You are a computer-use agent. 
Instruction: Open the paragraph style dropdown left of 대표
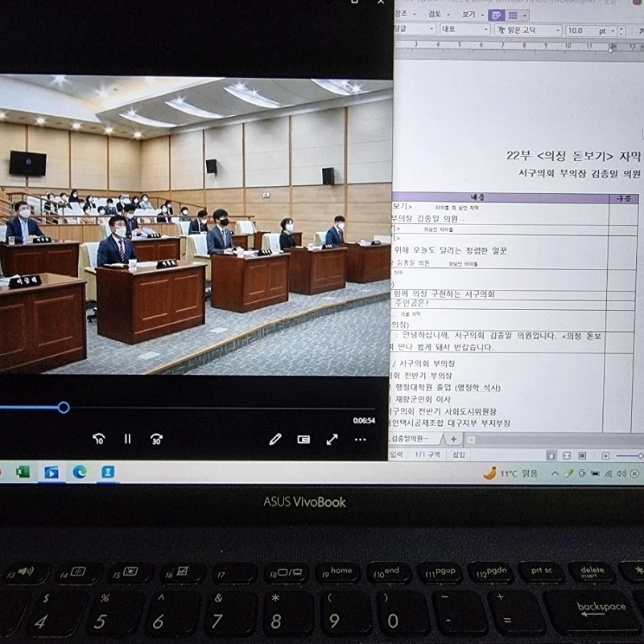pos(414,29)
